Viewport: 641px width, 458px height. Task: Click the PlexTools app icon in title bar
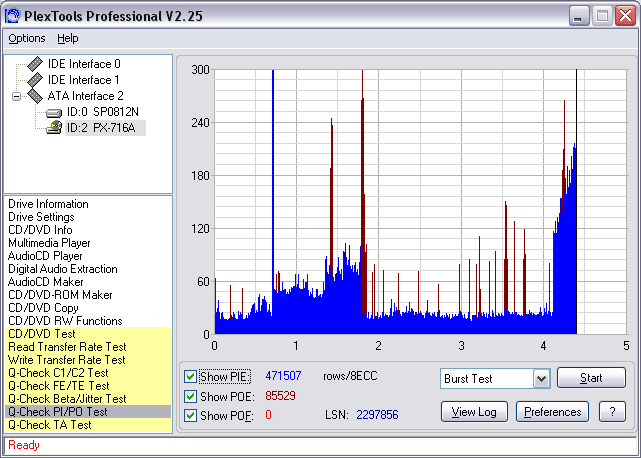pos(13,16)
